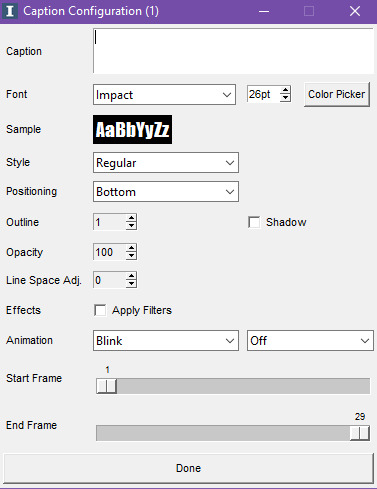Screen dimensions: 377x489
Task: Expand the Style dropdown showing Regular
Action: click(x=166, y=163)
